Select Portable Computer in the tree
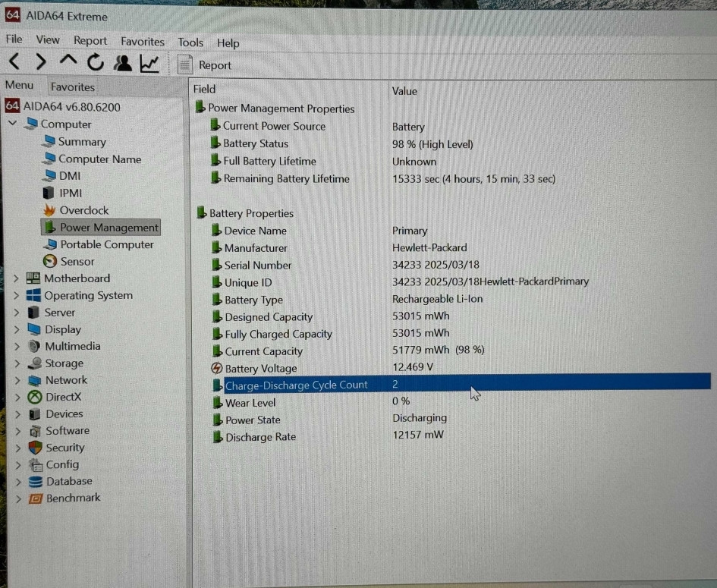 point(106,244)
